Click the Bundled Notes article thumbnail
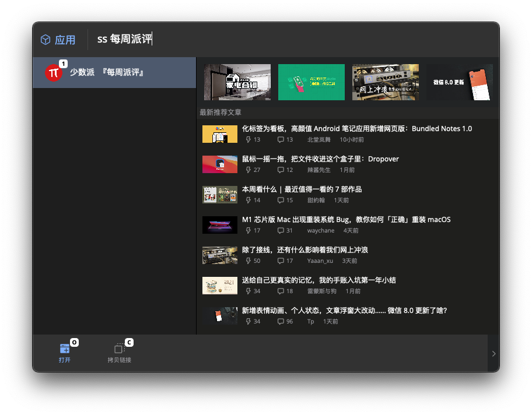 tap(220, 134)
